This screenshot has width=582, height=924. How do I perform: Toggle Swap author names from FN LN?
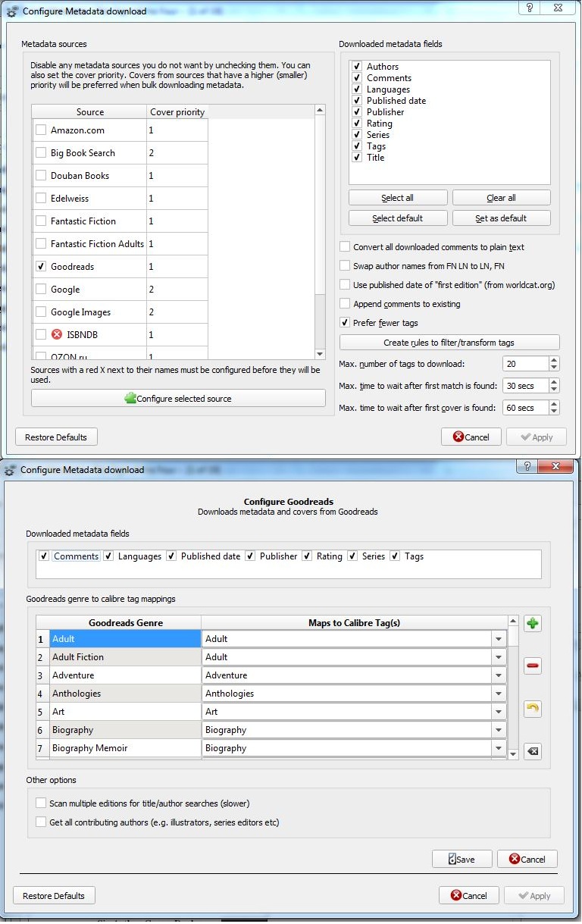click(345, 266)
